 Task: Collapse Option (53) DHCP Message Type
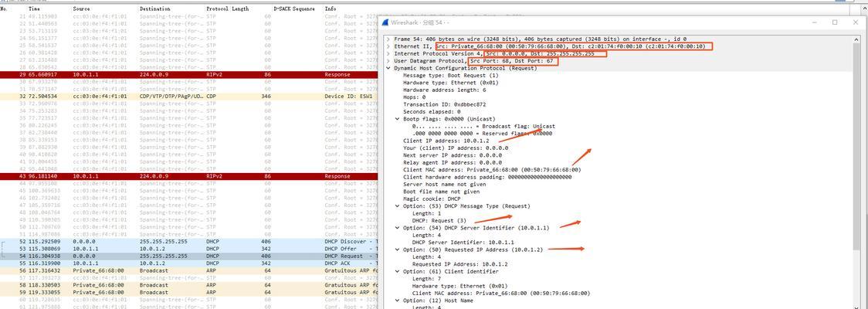[398, 206]
